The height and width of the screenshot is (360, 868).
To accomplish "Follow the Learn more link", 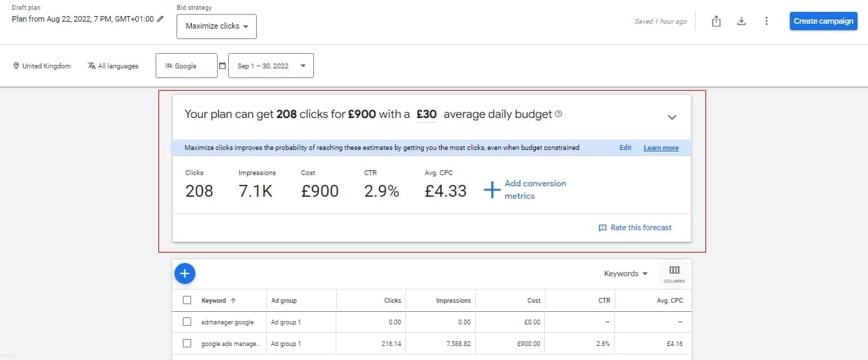I will (661, 148).
